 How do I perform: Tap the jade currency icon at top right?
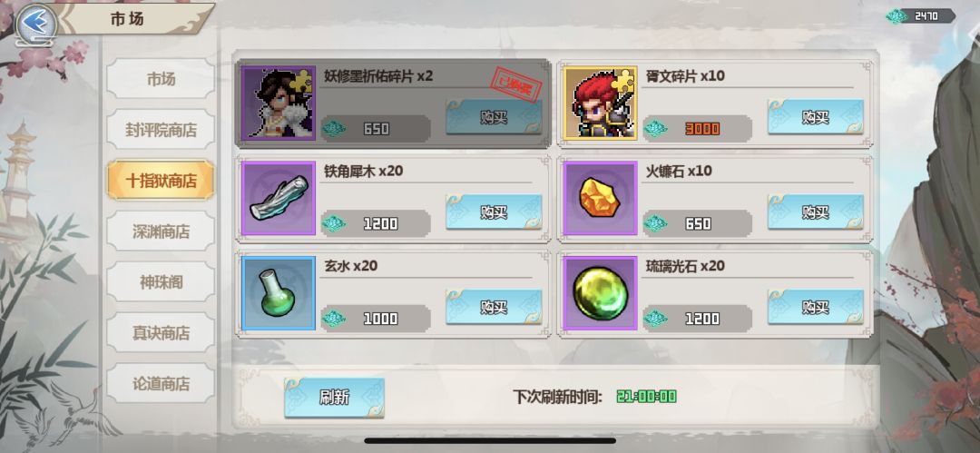[897, 15]
